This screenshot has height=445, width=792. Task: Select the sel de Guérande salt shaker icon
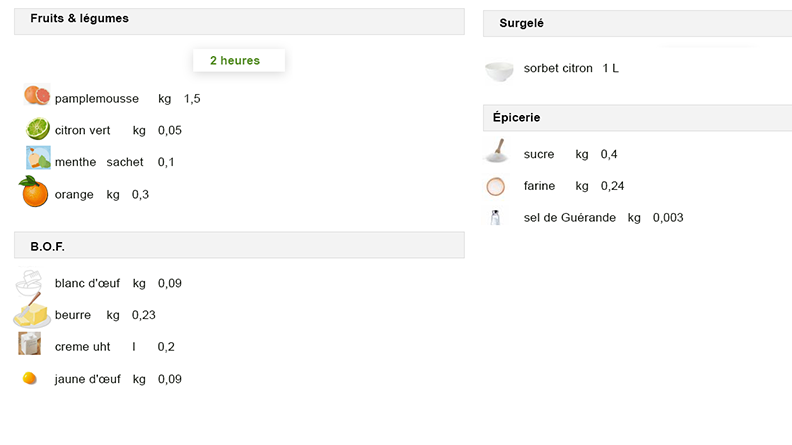point(496,217)
